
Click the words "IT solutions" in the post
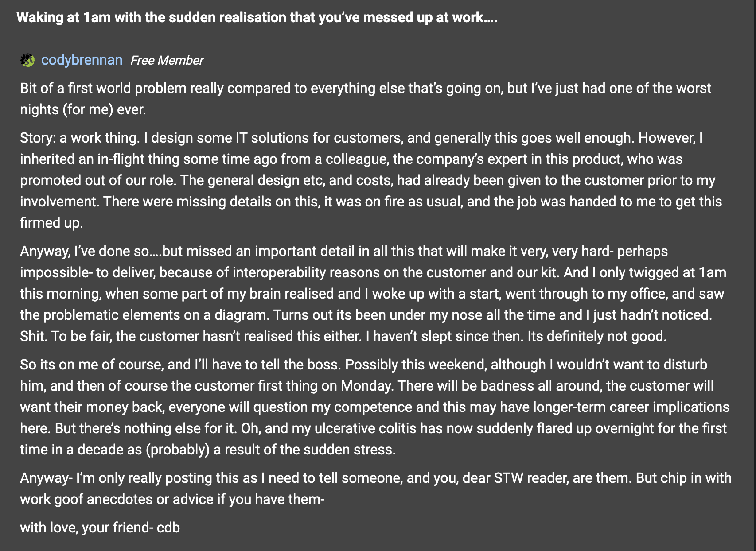(x=271, y=138)
